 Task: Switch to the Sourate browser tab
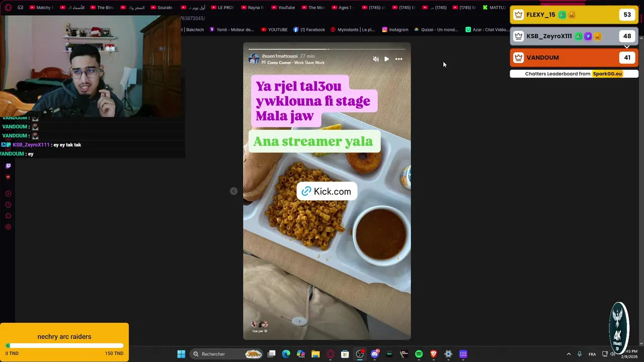pos(162,8)
